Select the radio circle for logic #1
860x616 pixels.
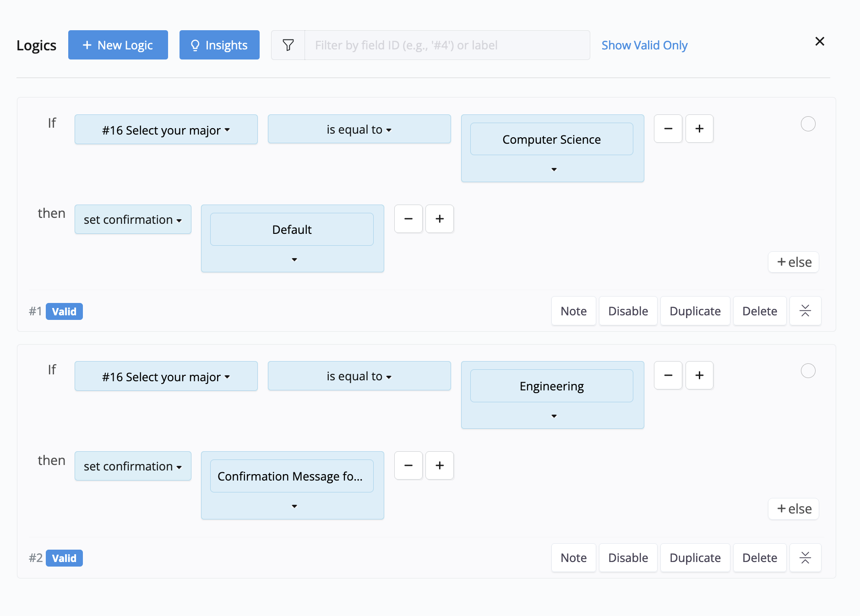808,124
